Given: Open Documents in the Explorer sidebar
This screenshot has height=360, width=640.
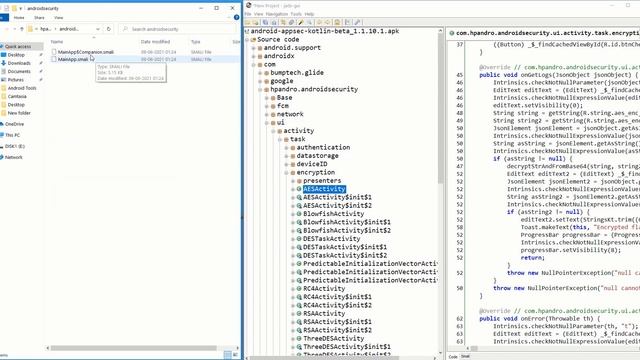Looking at the screenshot, I should (19, 71).
